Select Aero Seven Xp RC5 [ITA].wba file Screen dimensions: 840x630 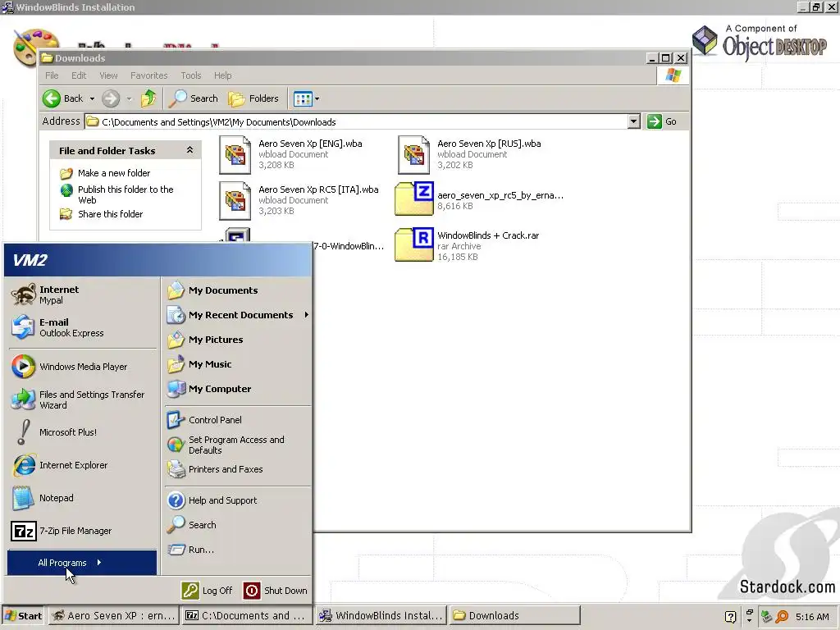[x=299, y=200]
